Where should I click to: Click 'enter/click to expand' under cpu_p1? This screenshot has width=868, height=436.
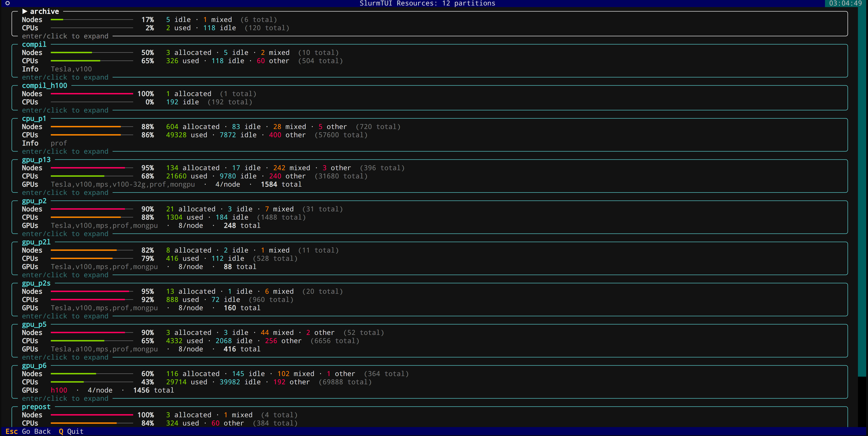(65, 151)
